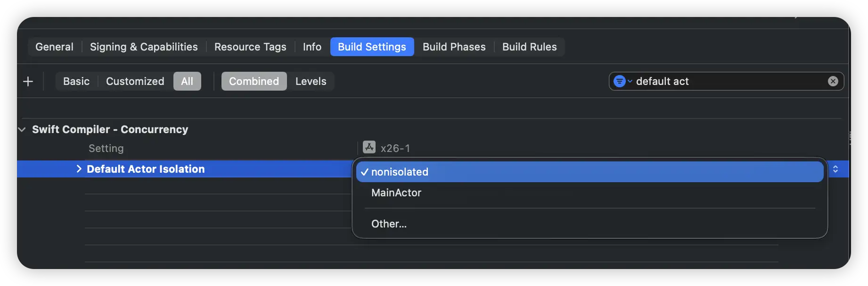Open the Signing & Capabilities tab
The height and width of the screenshot is (286, 868).
pyautogui.click(x=144, y=47)
